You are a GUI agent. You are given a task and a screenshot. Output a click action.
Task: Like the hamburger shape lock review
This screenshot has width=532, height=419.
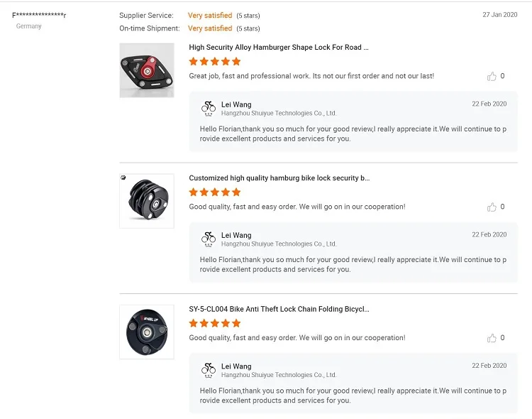pos(492,76)
